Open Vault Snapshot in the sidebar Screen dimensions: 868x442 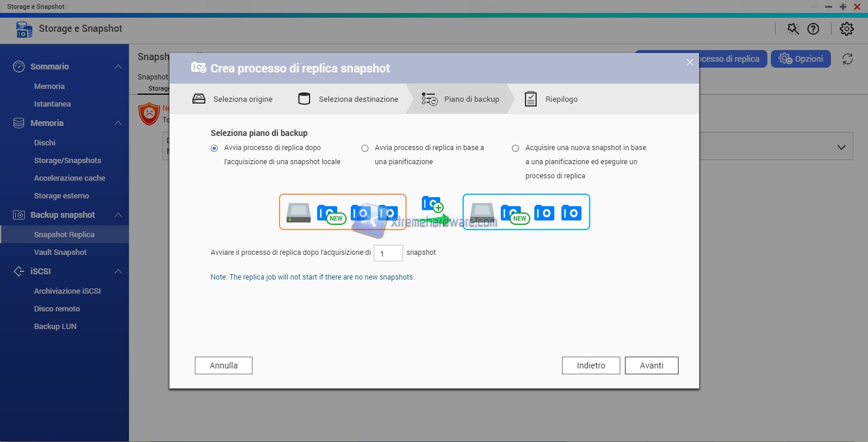coord(60,252)
